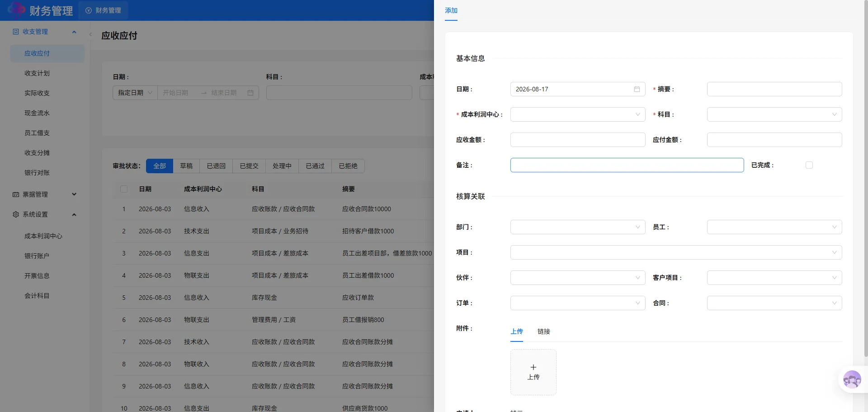The height and width of the screenshot is (412, 868).
Task: Click 管理费用 / 工资 in row 6
Action: 274,320
